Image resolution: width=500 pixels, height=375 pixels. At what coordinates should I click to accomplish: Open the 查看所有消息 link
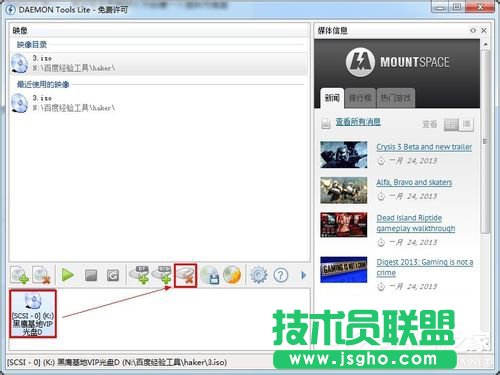[x=358, y=122]
